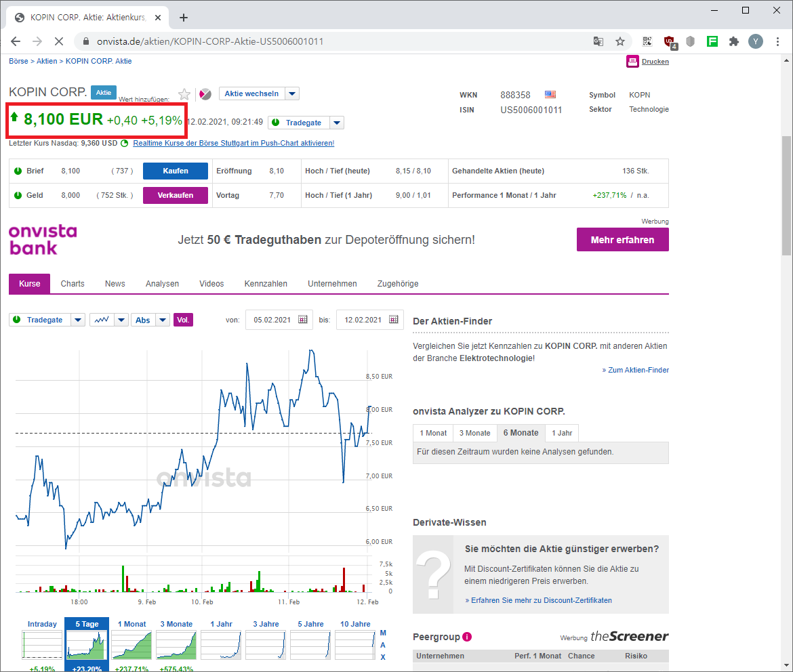
Task: Click the refresh icon beside Nasdaq price
Action: point(125,143)
